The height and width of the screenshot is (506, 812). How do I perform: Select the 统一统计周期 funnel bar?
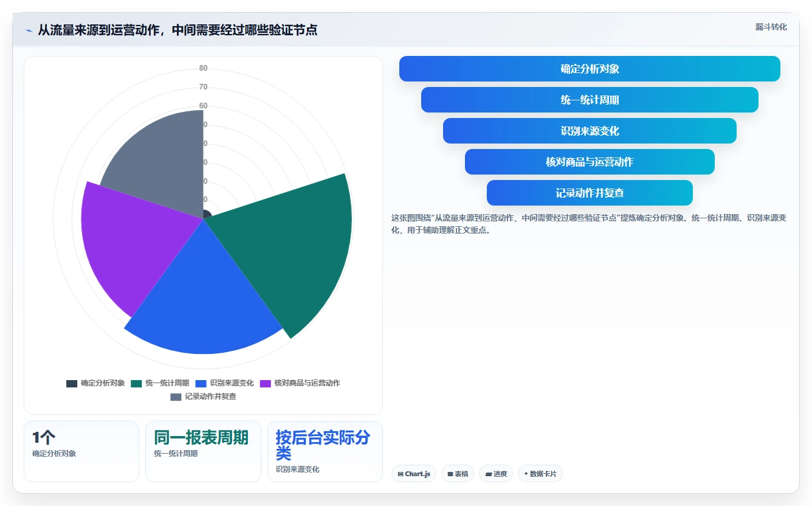[590, 100]
